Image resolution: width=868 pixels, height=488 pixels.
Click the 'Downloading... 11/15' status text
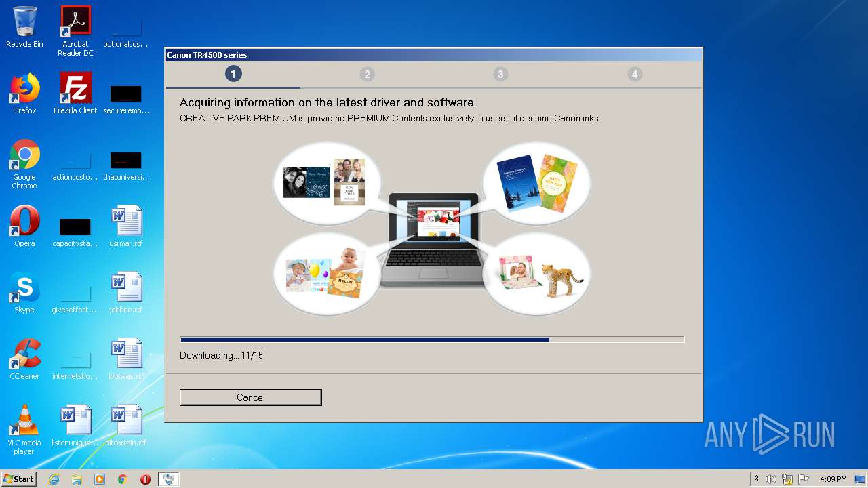pyautogui.click(x=221, y=355)
